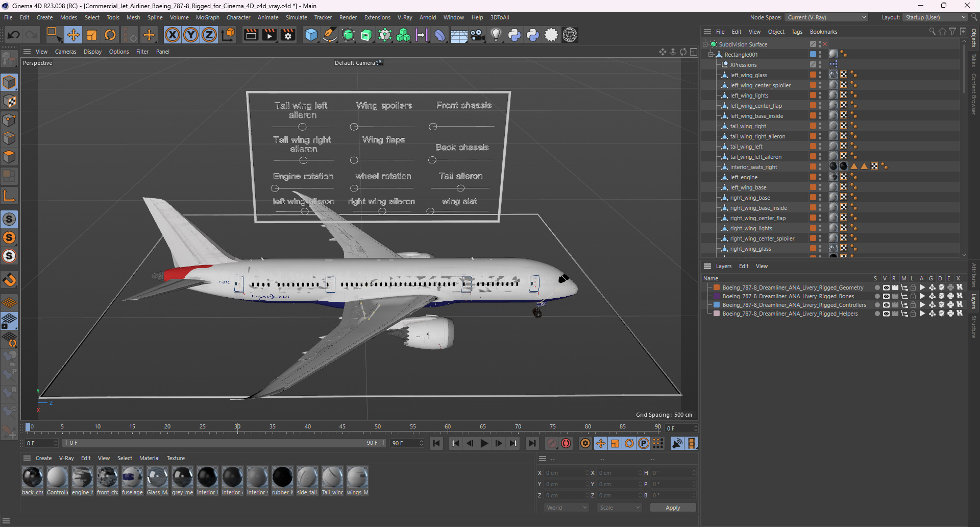This screenshot has width=980, height=527.
Task: Open Render View clapperboard icon
Action: [x=251, y=35]
